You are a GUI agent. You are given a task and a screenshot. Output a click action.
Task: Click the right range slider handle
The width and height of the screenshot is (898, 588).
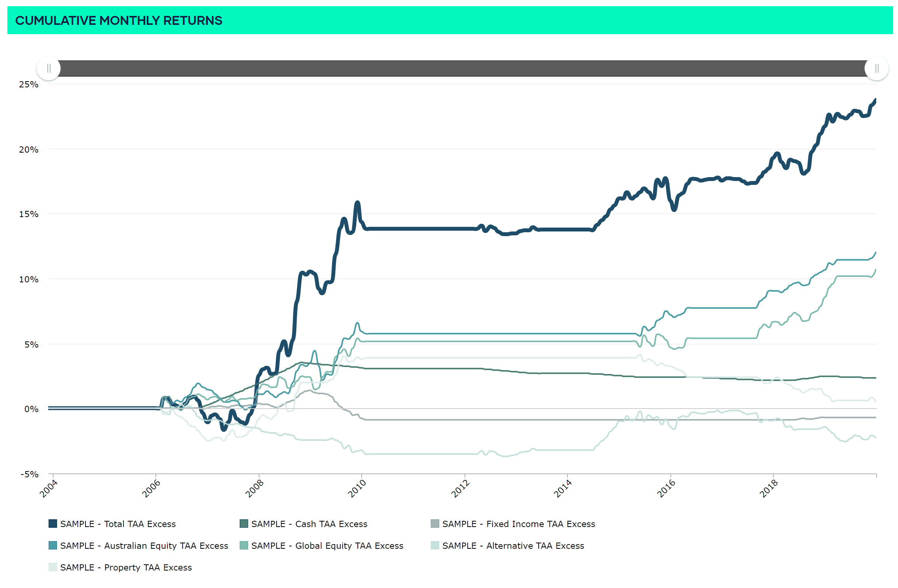pos(876,68)
